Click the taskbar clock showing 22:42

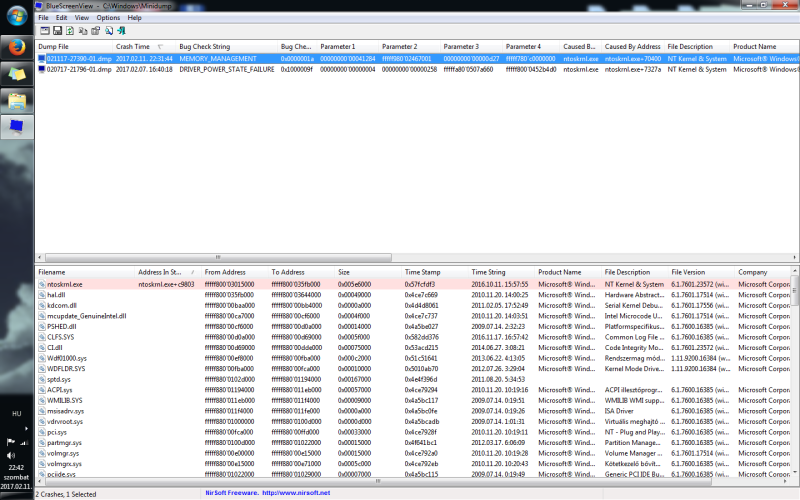(16, 467)
